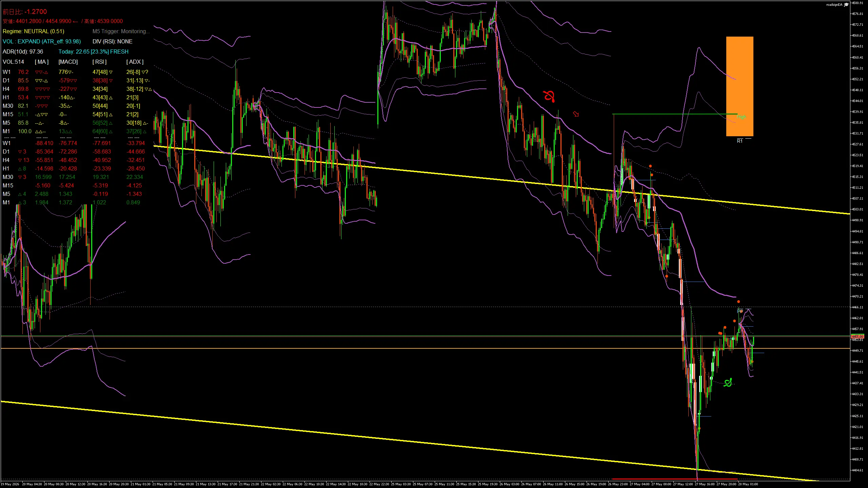Click the W1 value -88.410 in lower table
This screenshot has height=488, width=868.
[x=44, y=143]
